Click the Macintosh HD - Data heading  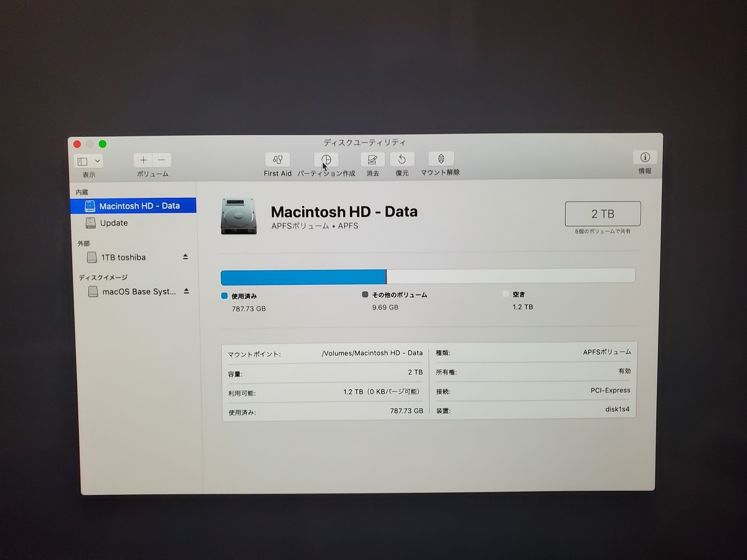coord(344,212)
